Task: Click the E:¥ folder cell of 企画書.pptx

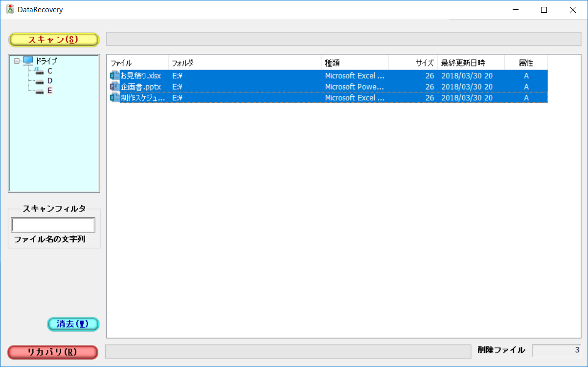Action: 177,87
